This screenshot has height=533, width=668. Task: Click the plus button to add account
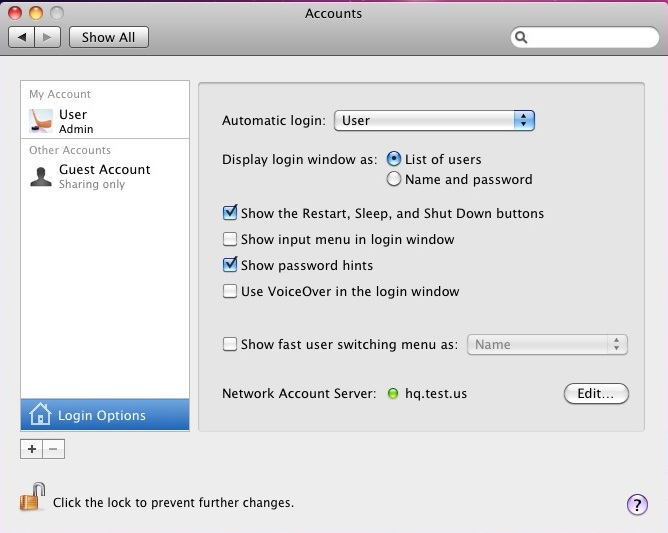32,449
